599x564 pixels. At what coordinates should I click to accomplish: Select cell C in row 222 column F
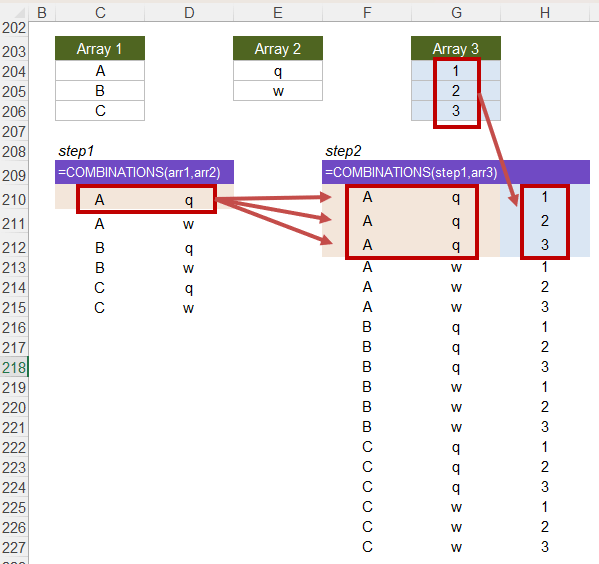367,447
